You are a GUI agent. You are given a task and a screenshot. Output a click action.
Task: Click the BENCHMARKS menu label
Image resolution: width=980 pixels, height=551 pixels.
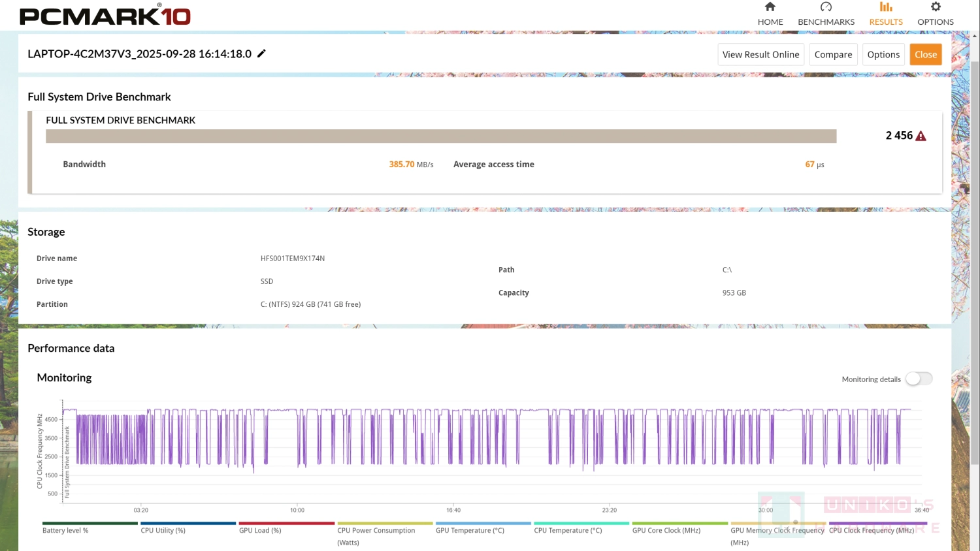tap(826, 22)
